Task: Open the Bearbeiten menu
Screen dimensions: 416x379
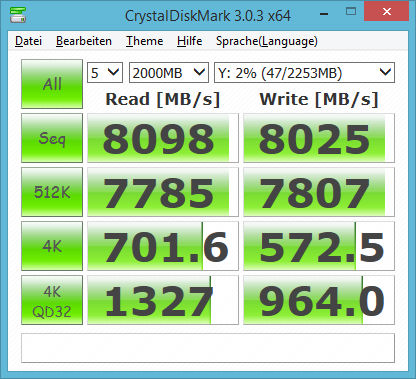Action: (x=84, y=41)
